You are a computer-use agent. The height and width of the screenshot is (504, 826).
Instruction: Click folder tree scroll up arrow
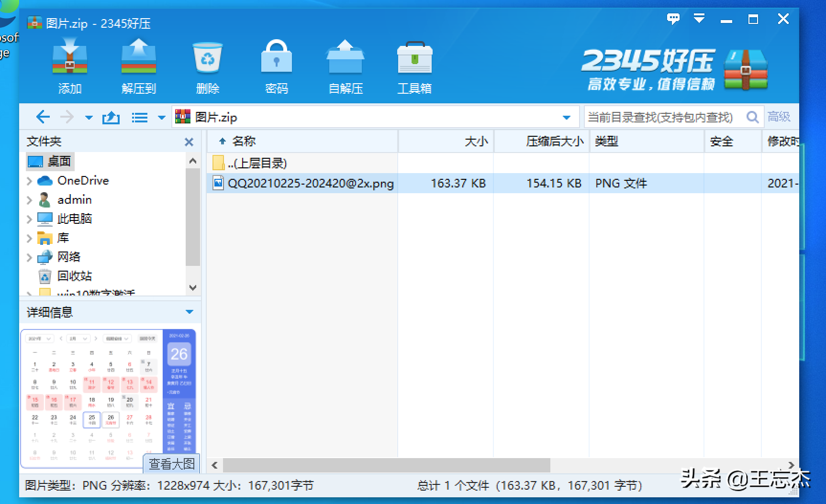[193, 161]
